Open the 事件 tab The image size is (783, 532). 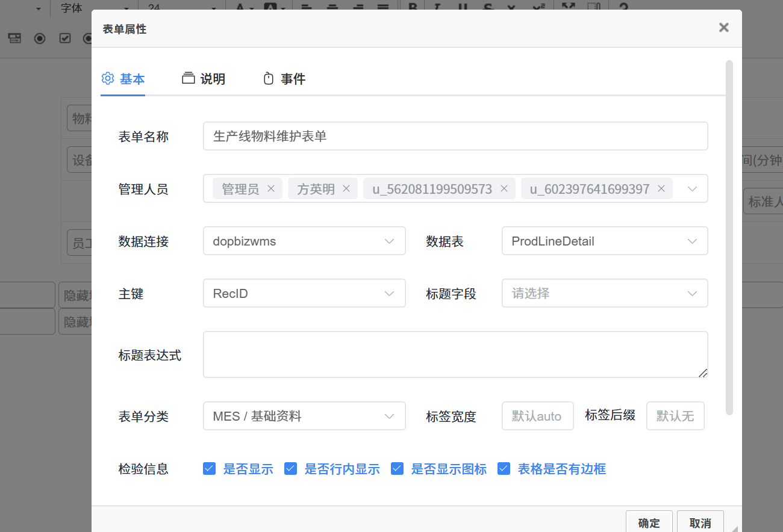point(284,79)
